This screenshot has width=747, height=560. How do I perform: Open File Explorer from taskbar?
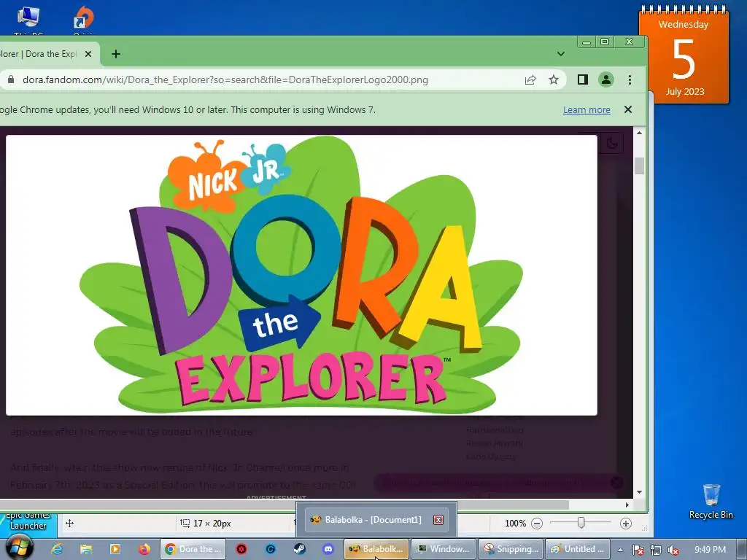click(86, 549)
